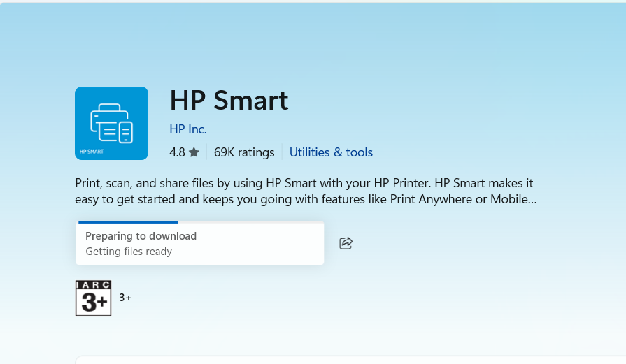Click the share icon
Image resolution: width=626 pixels, height=364 pixels.
click(346, 243)
